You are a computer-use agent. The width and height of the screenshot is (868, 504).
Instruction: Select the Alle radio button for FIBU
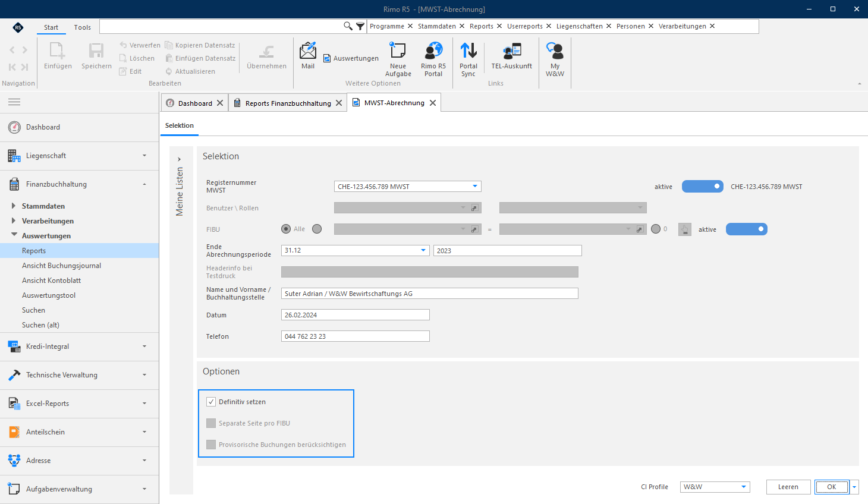[x=286, y=229]
